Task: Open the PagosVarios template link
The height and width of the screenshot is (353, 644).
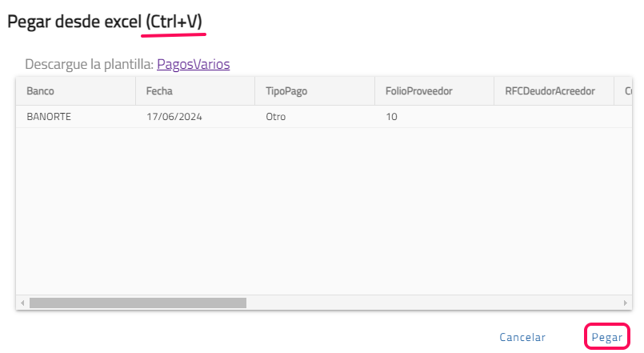Action: [193, 64]
